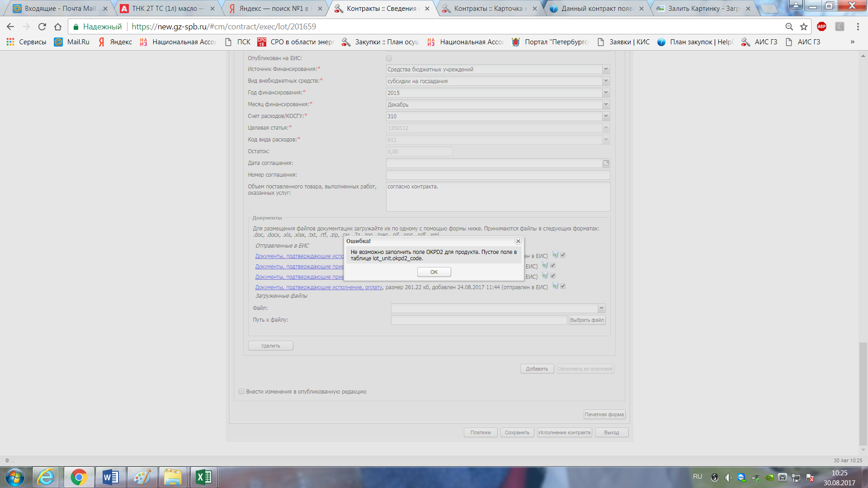This screenshot has width=868, height=488.
Task: Toggle Опубликован на ЕИС checkbox
Action: 389,58
